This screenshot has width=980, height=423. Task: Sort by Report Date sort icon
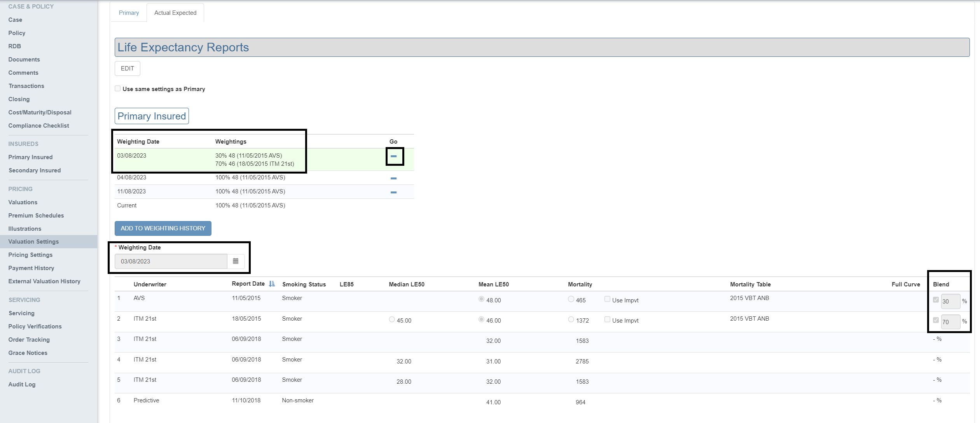[272, 284]
